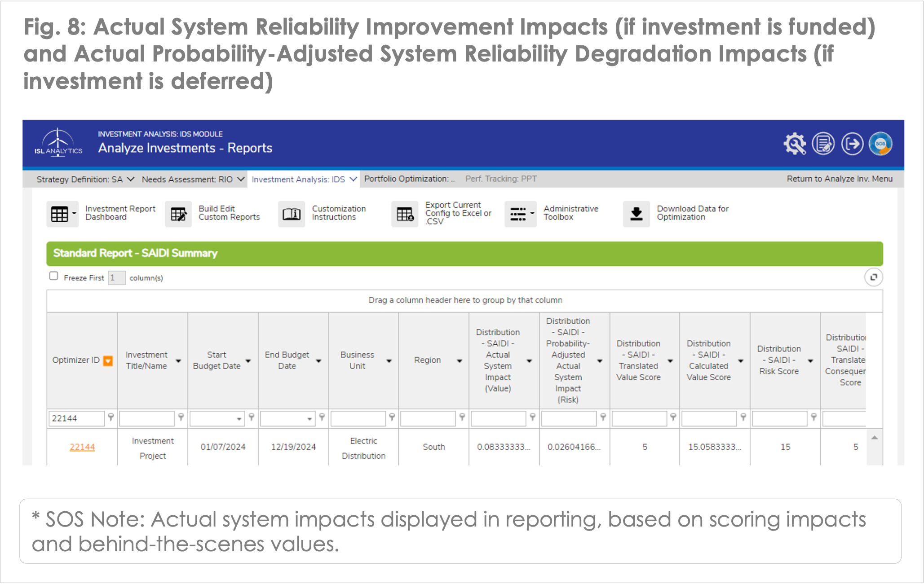Open the SOS help icon
Viewport: 924px width, 584px height.
click(880, 144)
